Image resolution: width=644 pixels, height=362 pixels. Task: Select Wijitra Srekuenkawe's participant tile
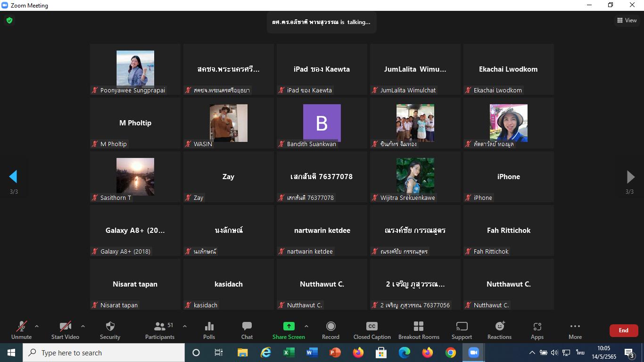coord(415,177)
